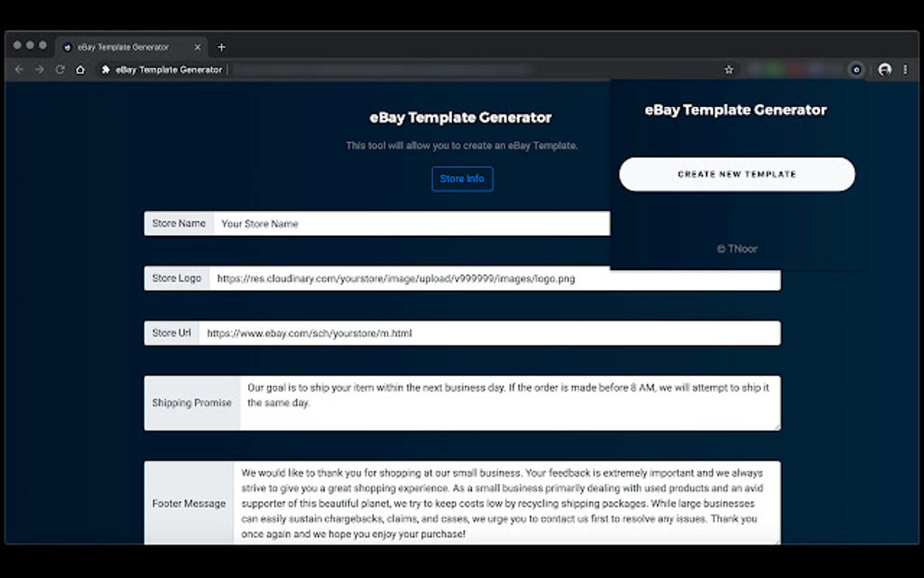This screenshot has width=924, height=578.
Task: Click the dark circular extension icon near the toolbar
Action: [855, 69]
